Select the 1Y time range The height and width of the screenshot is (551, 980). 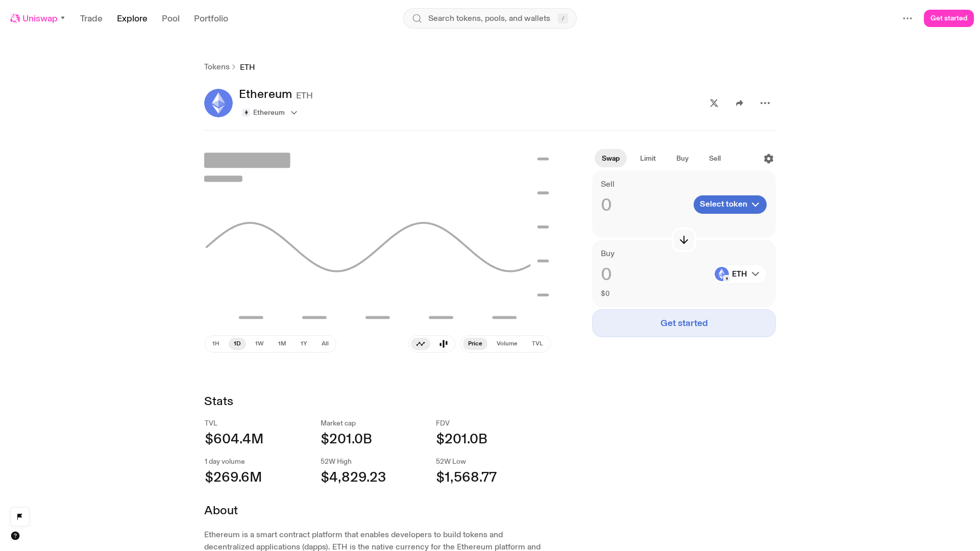click(304, 344)
